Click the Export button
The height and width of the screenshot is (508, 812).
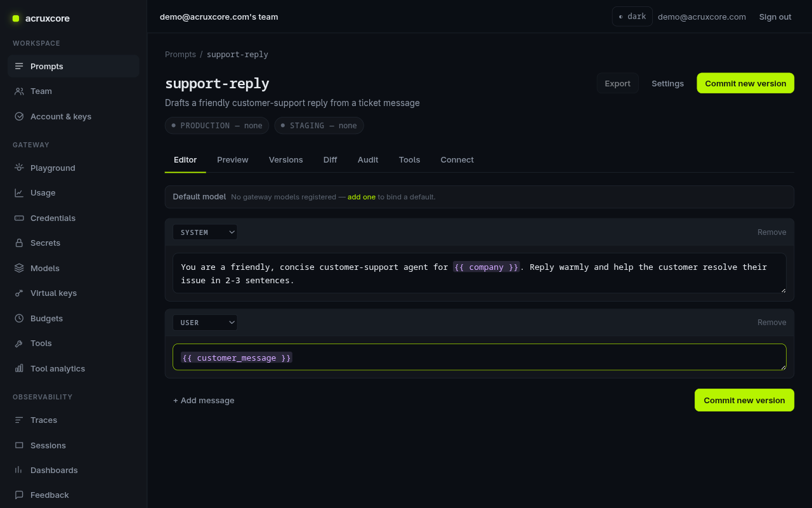point(617,83)
